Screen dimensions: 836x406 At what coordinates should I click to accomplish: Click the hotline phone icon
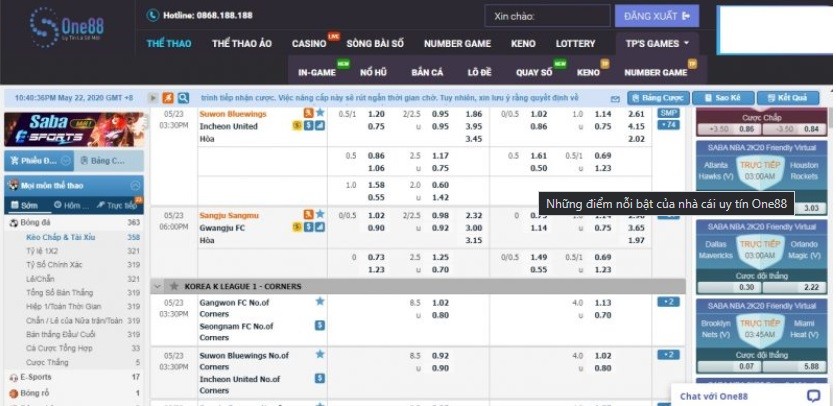coord(153,15)
